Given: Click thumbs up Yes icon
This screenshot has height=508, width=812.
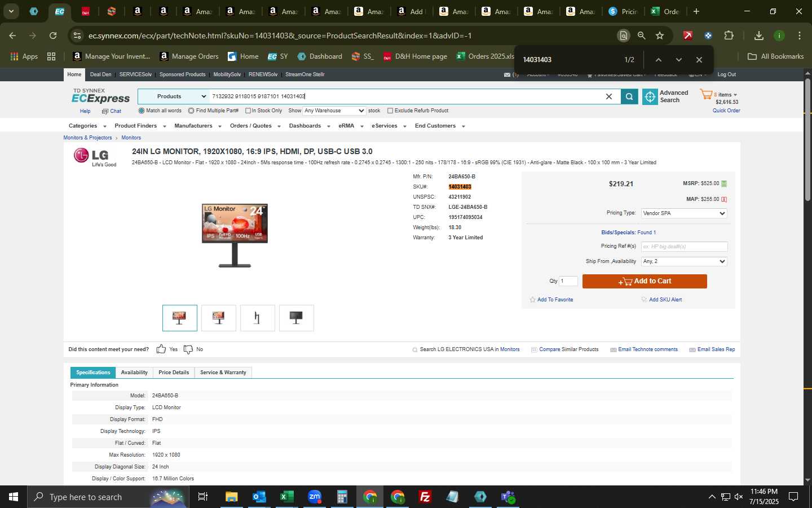Looking at the screenshot, I should pyautogui.click(x=161, y=349).
